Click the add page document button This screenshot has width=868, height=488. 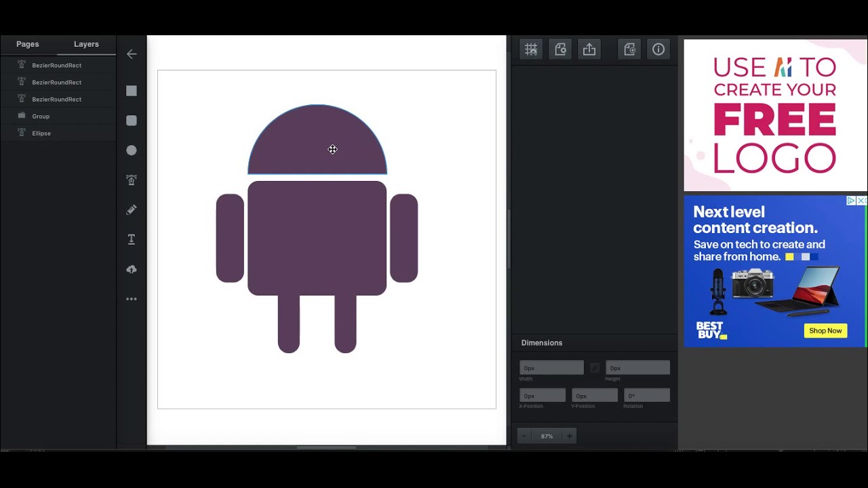click(x=630, y=49)
